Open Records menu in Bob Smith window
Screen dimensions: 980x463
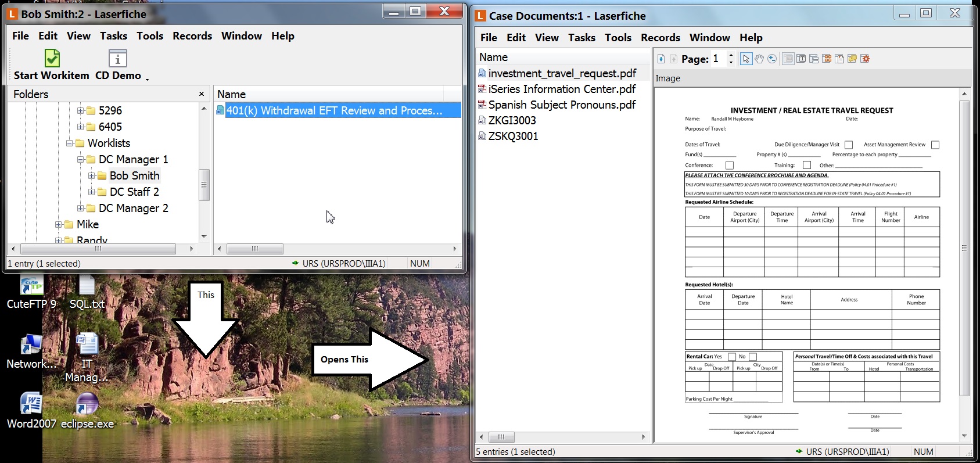[192, 36]
